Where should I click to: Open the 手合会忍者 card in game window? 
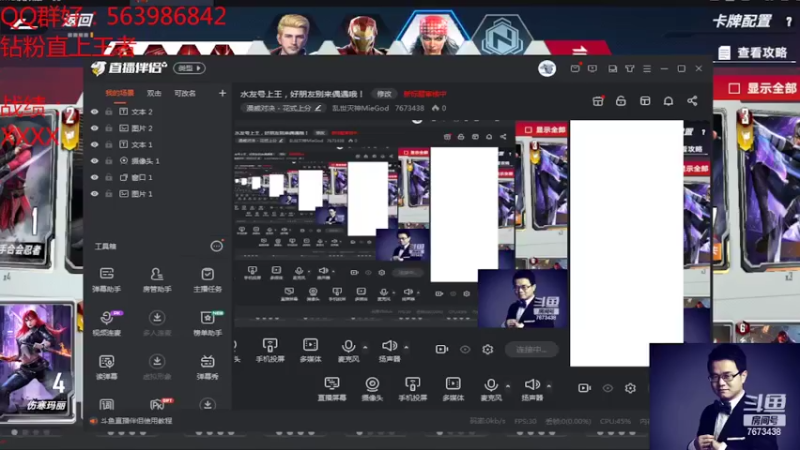[28, 189]
